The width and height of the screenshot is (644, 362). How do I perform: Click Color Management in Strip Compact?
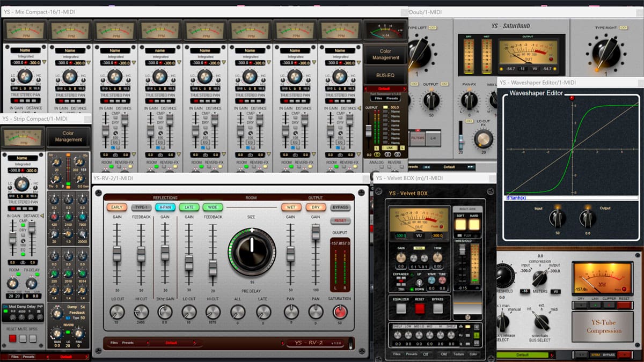tap(68, 136)
